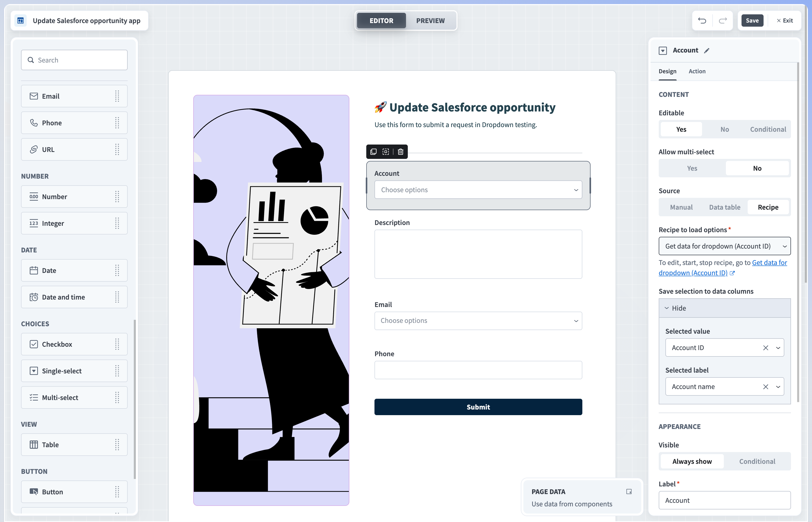Add a Single-select component from the palette
The image size is (812, 522).
pyautogui.click(x=74, y=371)
